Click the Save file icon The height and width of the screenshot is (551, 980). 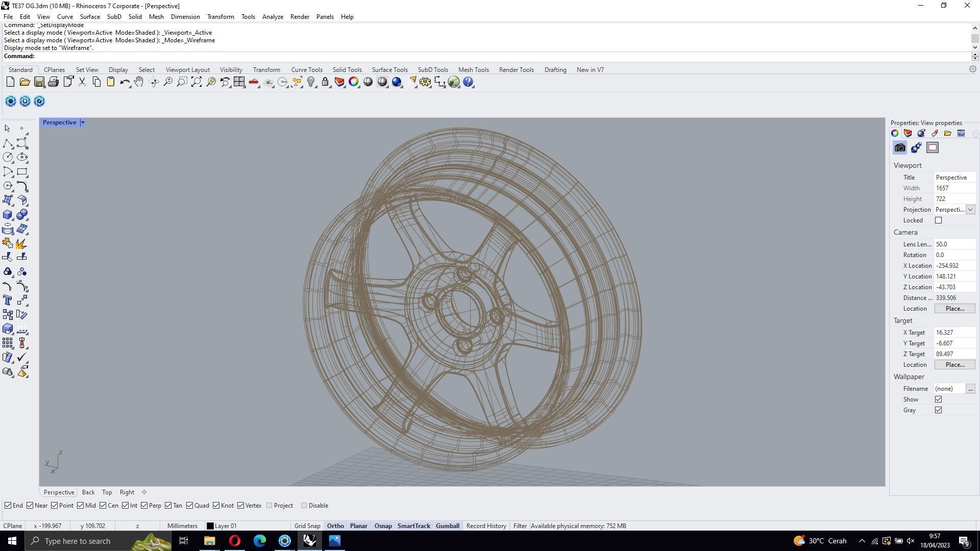[39, 82]
